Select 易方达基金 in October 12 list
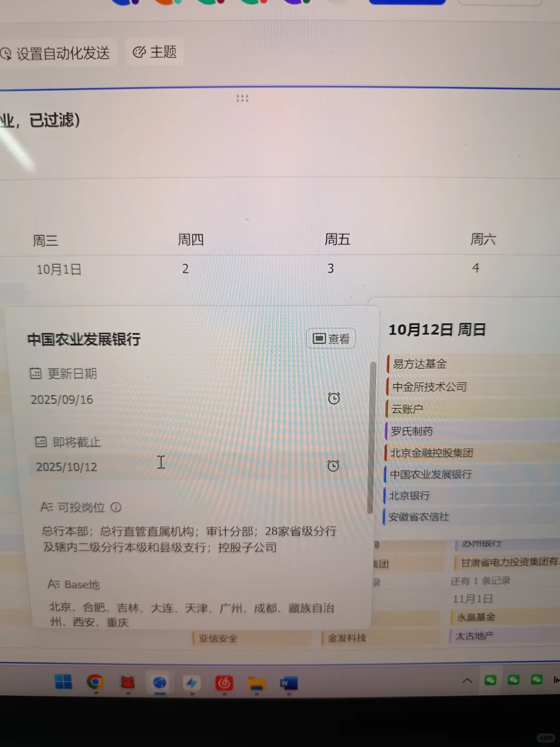This screenshot has width=560, height=747. [473, 364]
